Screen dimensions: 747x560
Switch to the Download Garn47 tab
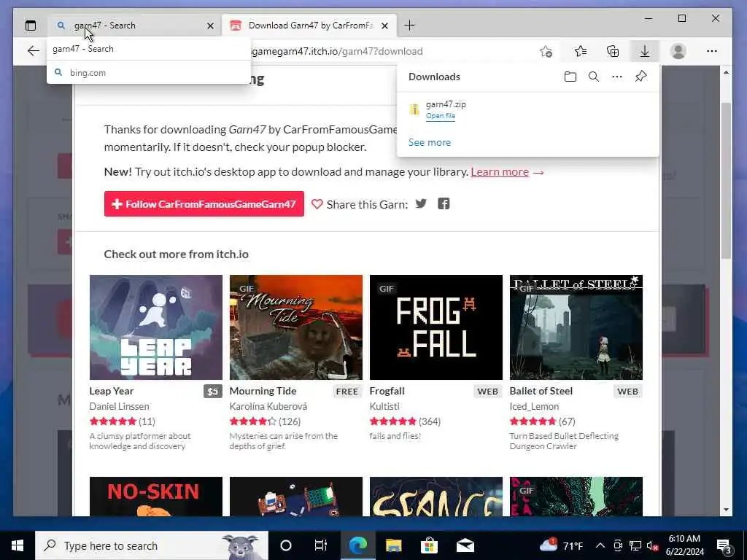[309, 26]
